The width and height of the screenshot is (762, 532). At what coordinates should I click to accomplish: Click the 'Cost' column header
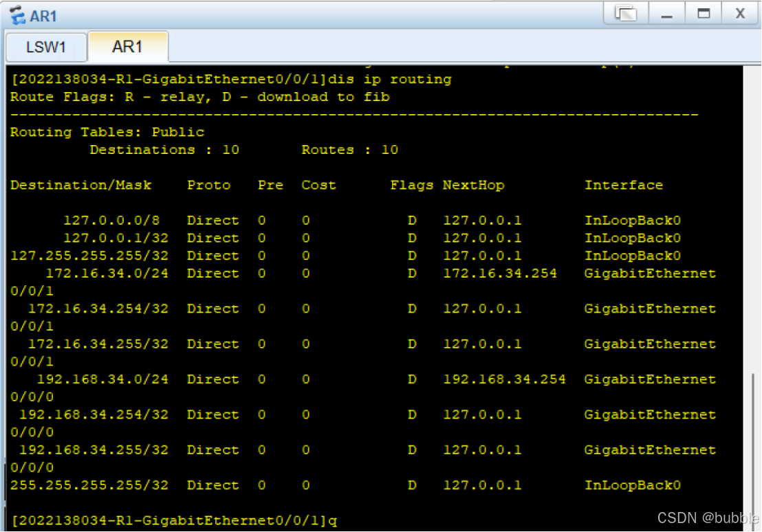click(x=319, y=185)
